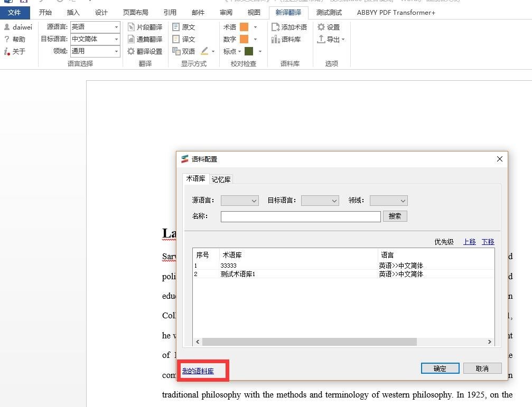
Task: Run 通篇翻译 full document translation
Action: [145, 39]
